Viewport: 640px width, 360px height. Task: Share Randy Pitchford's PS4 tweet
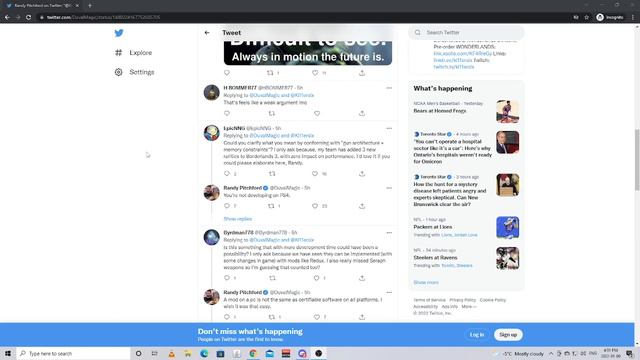click(x=362, y=206)
